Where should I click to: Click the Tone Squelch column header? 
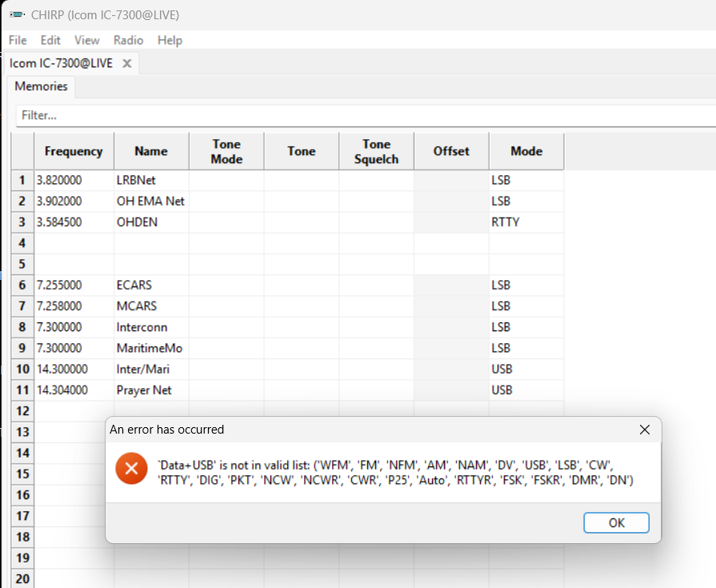pyautogui.click(x=376, y=151)
